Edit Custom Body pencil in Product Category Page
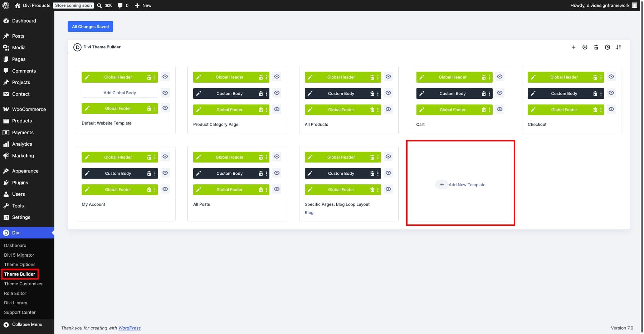The width and height of the screenshot is (644, 334). pos(199,94)
